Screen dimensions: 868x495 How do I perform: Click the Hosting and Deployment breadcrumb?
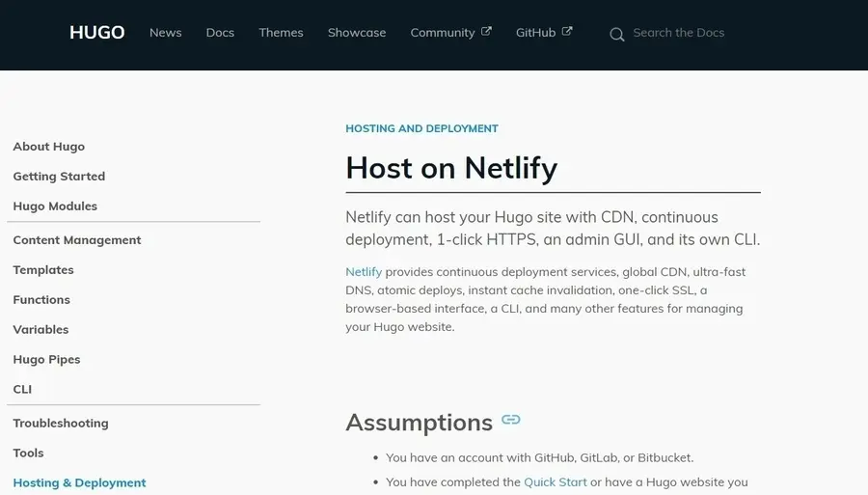(x=421, y=129)
